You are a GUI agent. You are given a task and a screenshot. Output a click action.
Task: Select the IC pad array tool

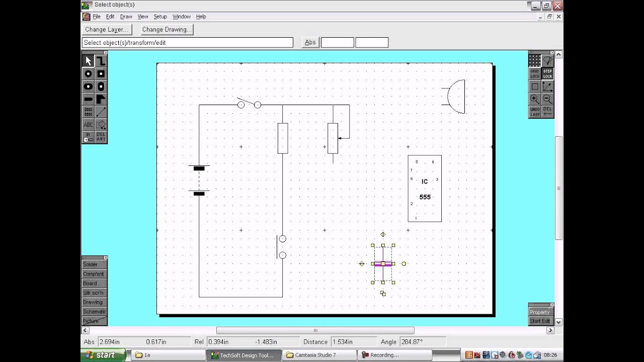88,112
